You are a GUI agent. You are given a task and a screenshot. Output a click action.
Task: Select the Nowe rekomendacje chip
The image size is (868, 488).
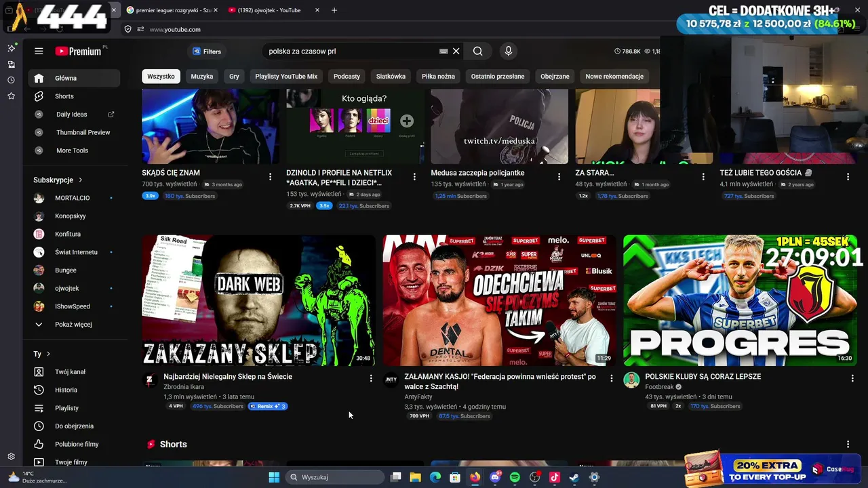click(x=614, y=77)
